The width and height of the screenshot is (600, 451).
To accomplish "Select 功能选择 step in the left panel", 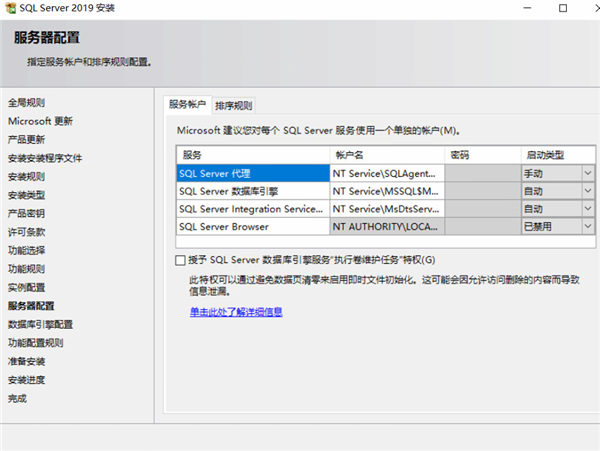I will [x=26, y=250].
